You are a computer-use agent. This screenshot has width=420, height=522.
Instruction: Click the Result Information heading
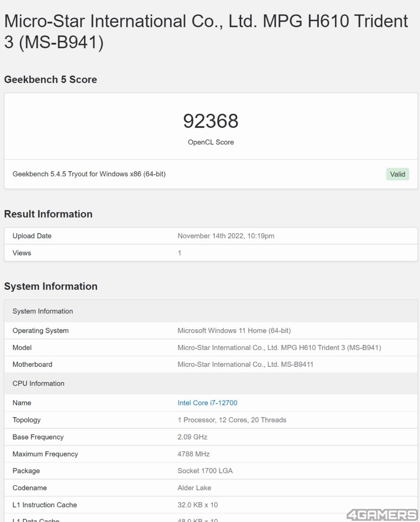pyautogui.click(x=48, y=214)
